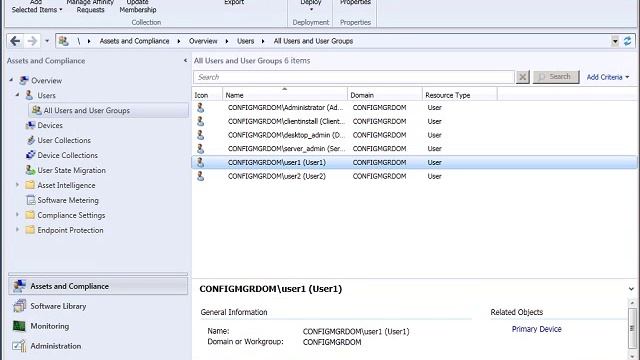Click Update Membership in the ribbon
Viewport: 640px width, 360px height.
(x=138, y=6)
